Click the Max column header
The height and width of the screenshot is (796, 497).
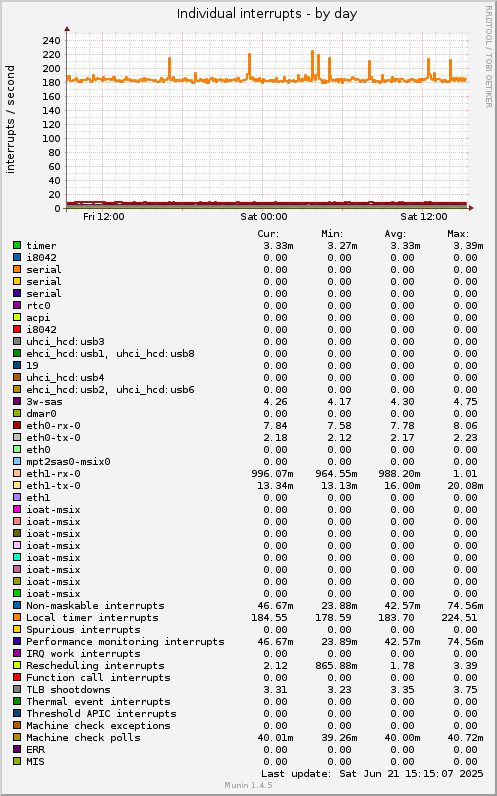pos(458,234)
